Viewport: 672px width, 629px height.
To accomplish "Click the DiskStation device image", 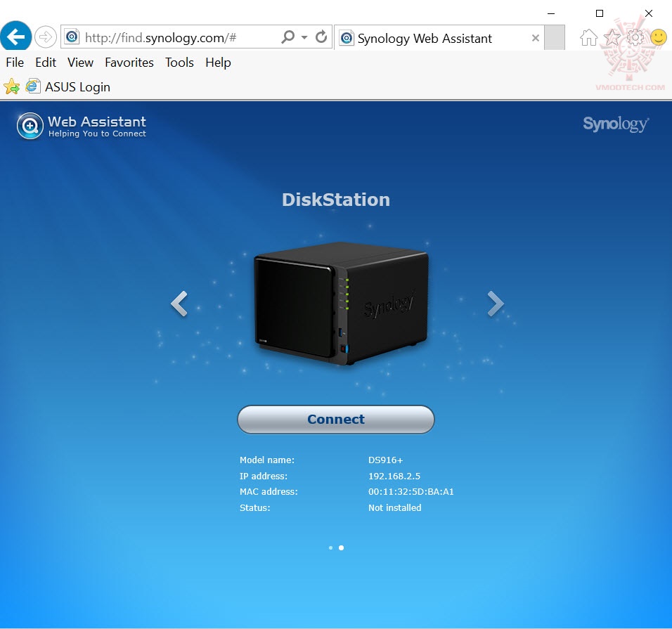I will pos(341,304).
